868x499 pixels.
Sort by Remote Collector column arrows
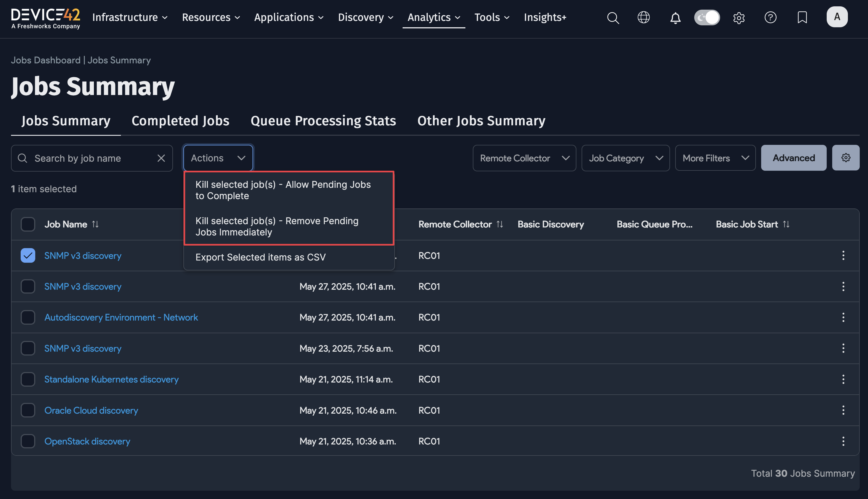[500, 224]
